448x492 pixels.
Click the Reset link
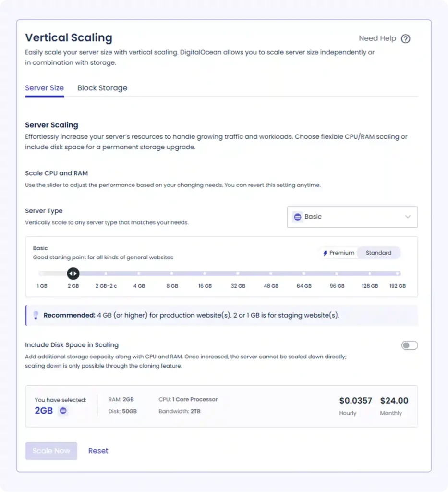tap(98, 451)
